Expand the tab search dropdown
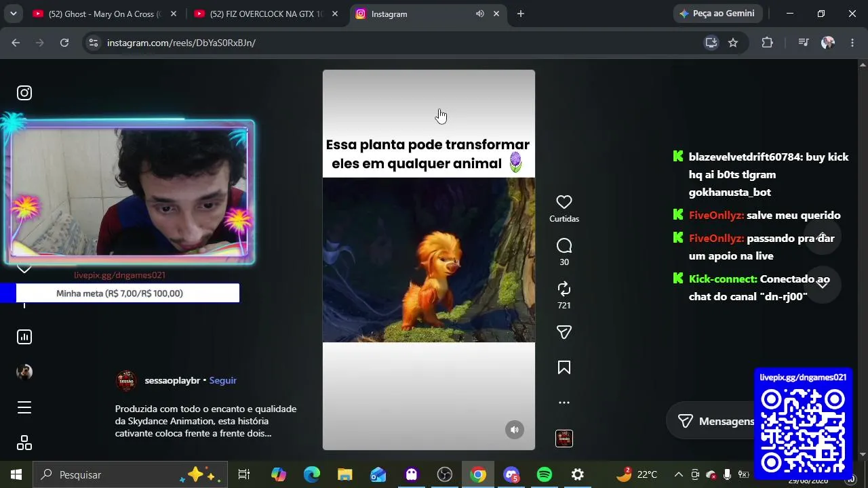Screen dimensions: 868x488 click(x=13, y=14)
